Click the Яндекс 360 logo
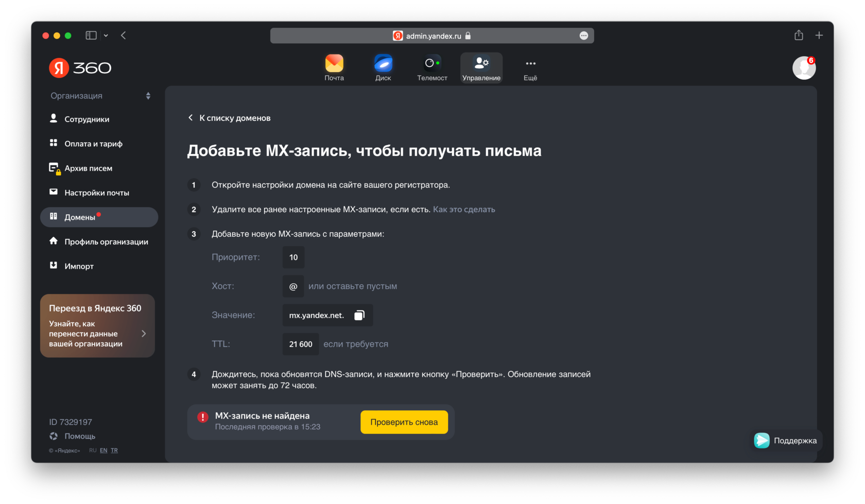865x504 pixels. pos(80,68)
